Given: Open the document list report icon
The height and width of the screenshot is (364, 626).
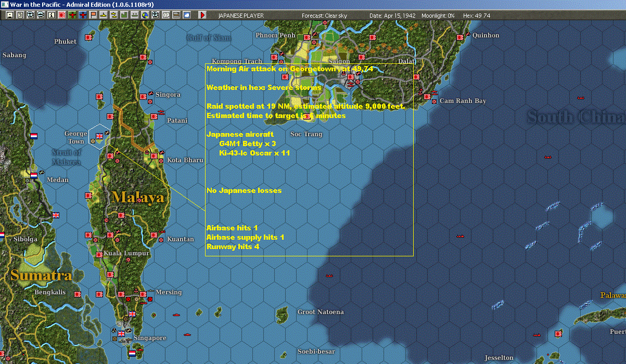Looking at the screenshot, I should 20,15.
